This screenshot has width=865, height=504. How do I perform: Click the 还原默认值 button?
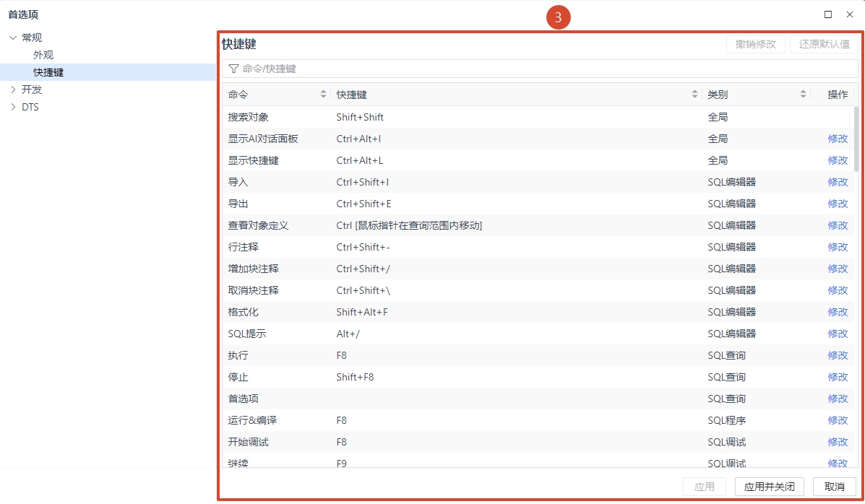tap(825, 44)
